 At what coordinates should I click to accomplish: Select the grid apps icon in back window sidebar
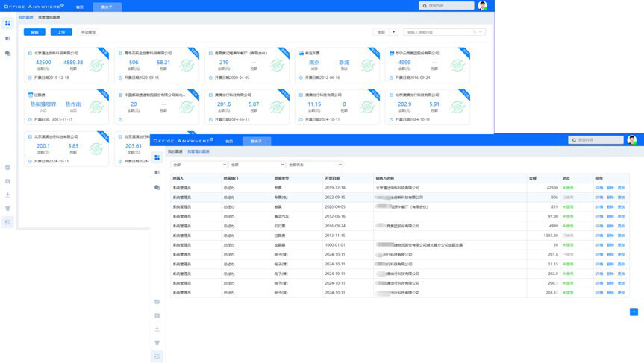pyautogui.click(x=8, y=23)
